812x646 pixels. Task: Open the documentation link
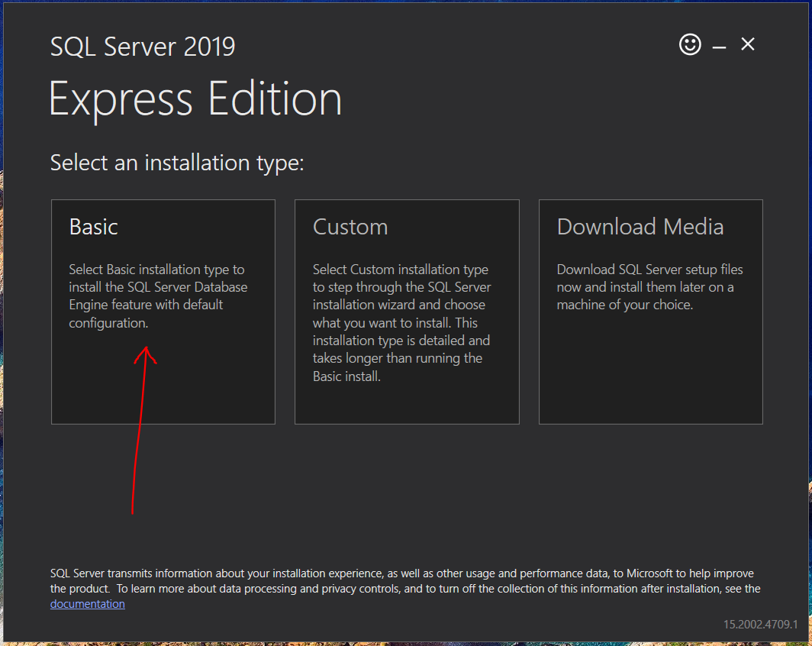pos(88,604)
